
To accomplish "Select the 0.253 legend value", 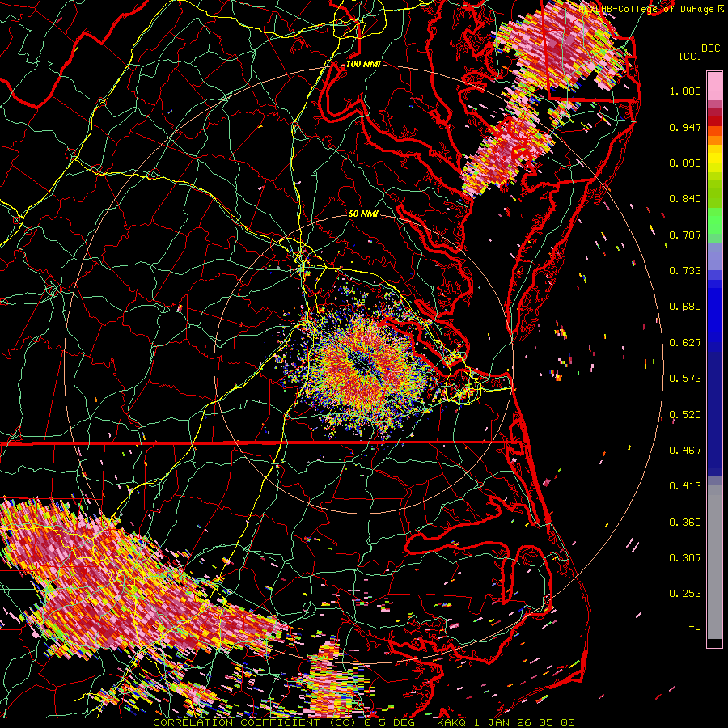I will coord(685,594).
